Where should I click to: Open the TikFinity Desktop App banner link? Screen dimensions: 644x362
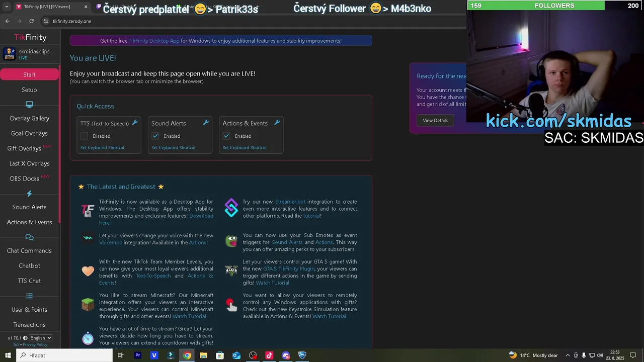154,41
